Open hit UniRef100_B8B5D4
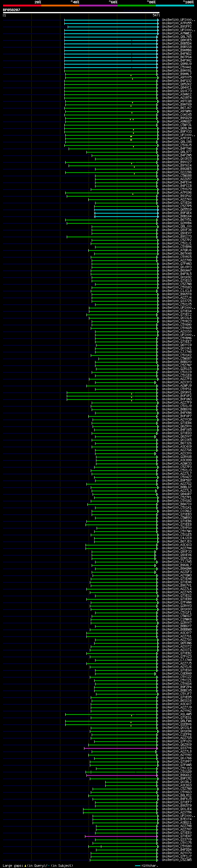Viewport: 197px width, 868px height. [x=176, y=44]
